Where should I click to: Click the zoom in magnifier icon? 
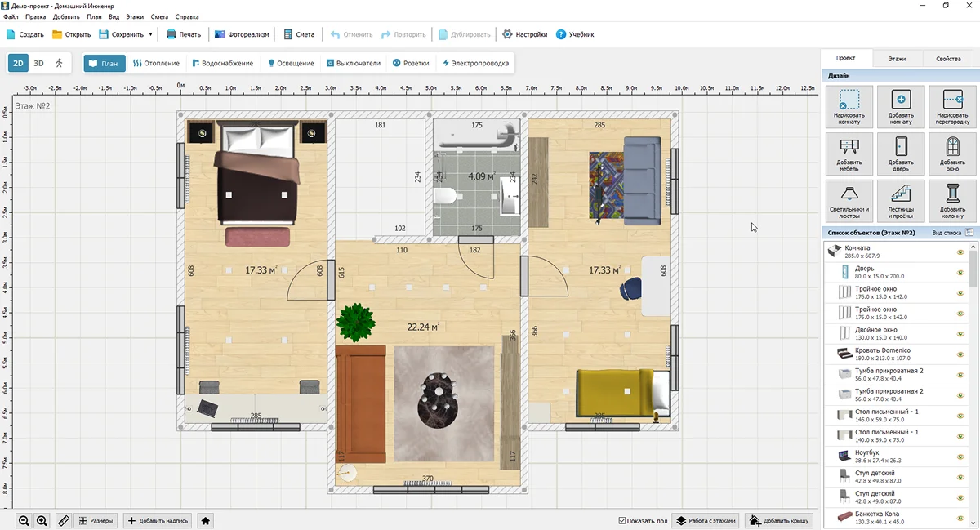(x=42, y=520)
